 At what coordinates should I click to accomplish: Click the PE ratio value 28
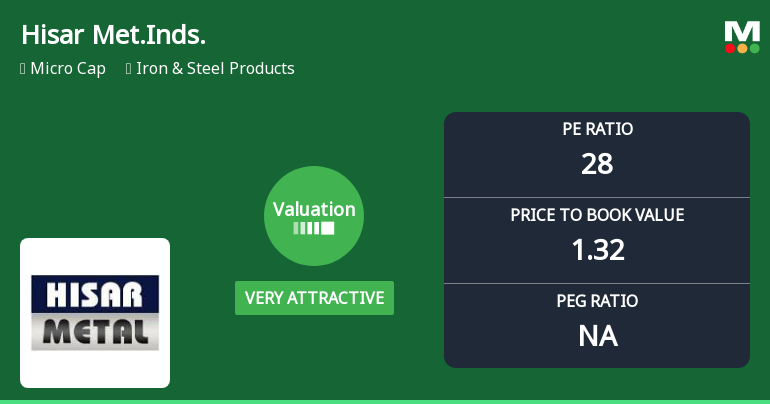click(x=597, y=164)
